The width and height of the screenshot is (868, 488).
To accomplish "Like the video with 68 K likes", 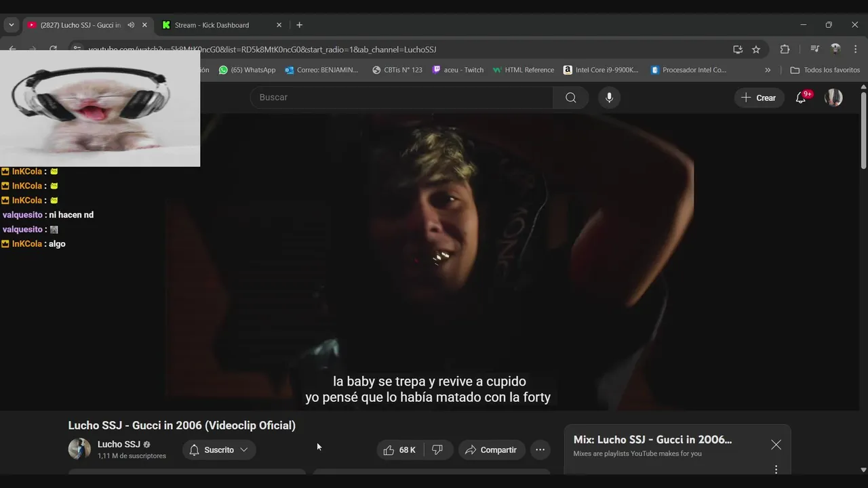I will tap(400, 450).
